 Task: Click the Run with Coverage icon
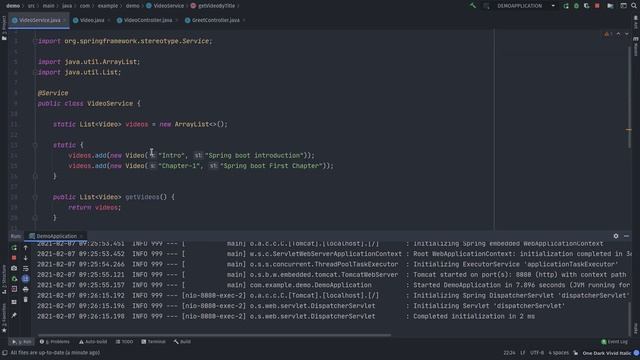coord(587,6)
